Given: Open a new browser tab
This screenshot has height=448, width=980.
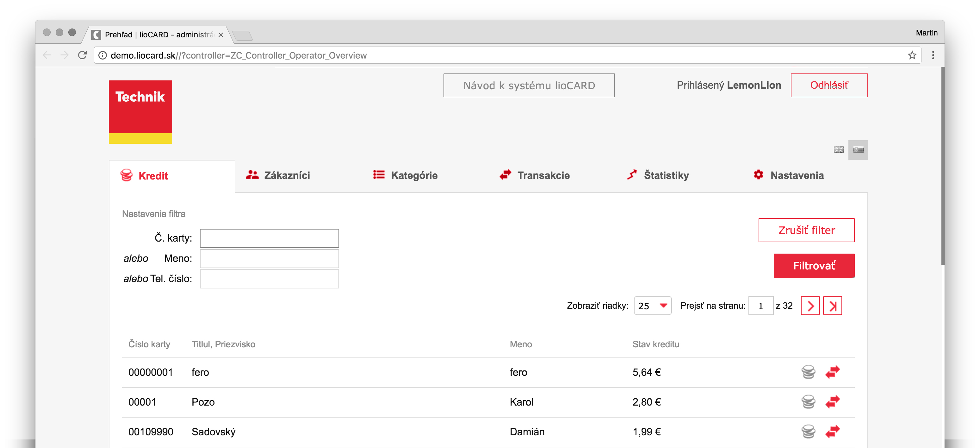Looking at the screenshot, I should [242, 35].
